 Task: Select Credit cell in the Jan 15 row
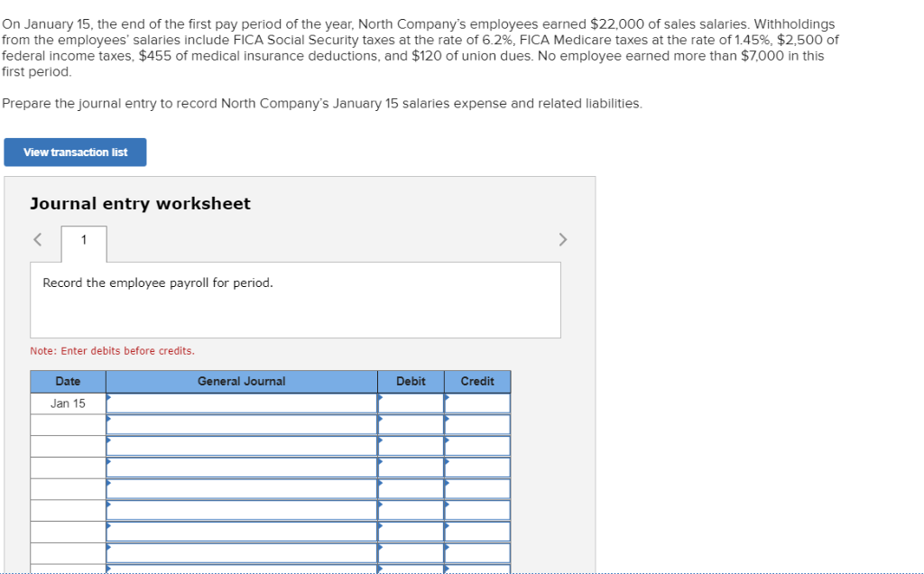(477, 403)
